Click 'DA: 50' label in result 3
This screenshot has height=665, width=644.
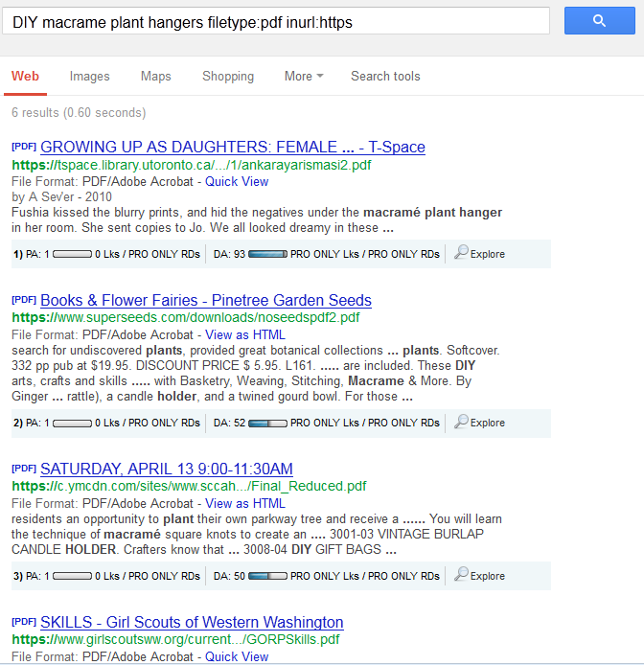pos(229,576)
